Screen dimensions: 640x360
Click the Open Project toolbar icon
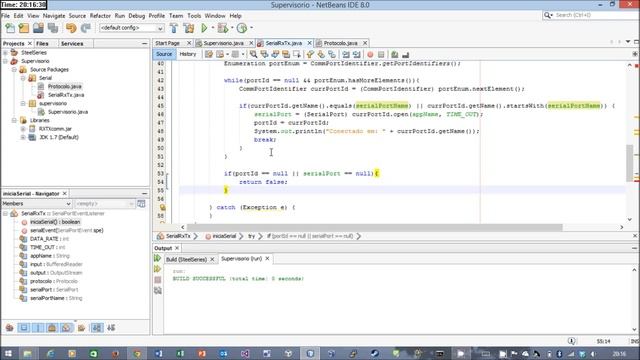tap(38, 28)
